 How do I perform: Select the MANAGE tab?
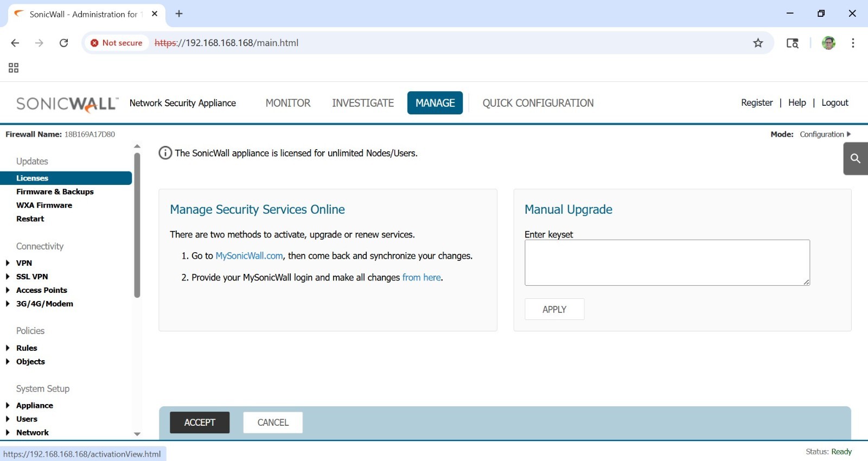click(435, 103)
